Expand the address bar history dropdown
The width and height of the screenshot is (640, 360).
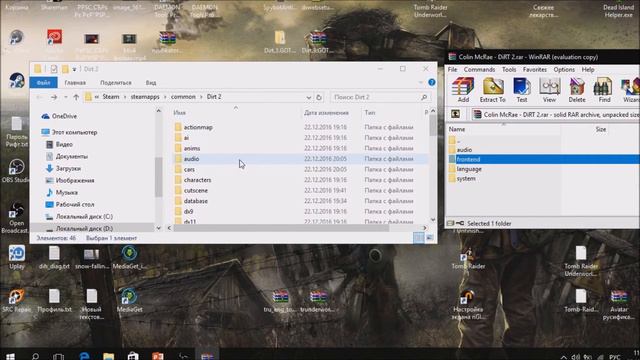click(x=309, y=97)
